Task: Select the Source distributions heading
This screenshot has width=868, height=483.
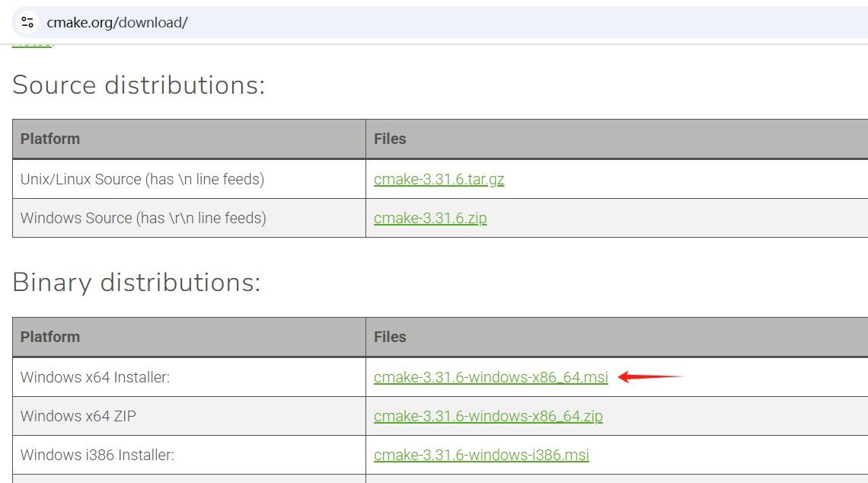Action: pos(137,85)
